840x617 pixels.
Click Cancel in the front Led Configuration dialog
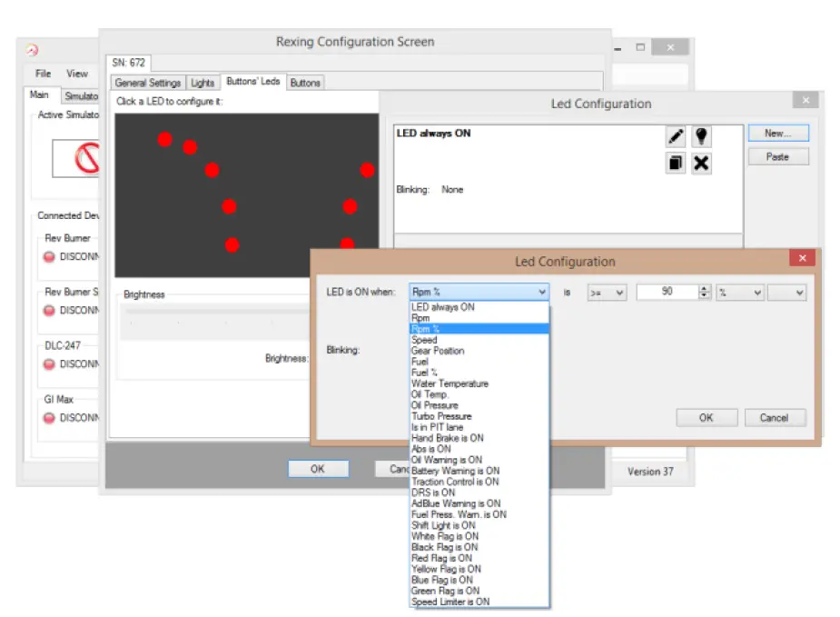click(775, 418)
